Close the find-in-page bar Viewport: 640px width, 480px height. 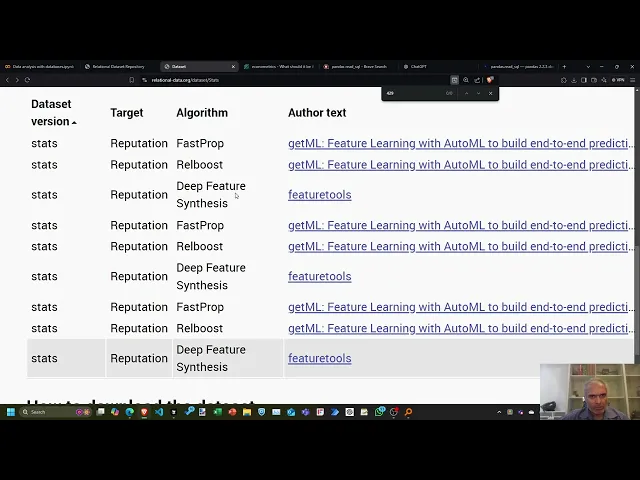tap(491, 93)
